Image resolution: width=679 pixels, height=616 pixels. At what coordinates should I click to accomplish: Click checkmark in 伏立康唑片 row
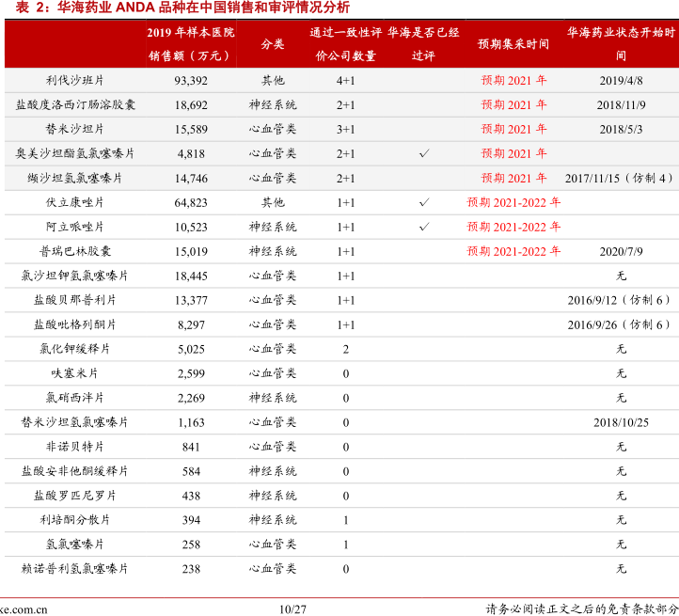(424, 202)
